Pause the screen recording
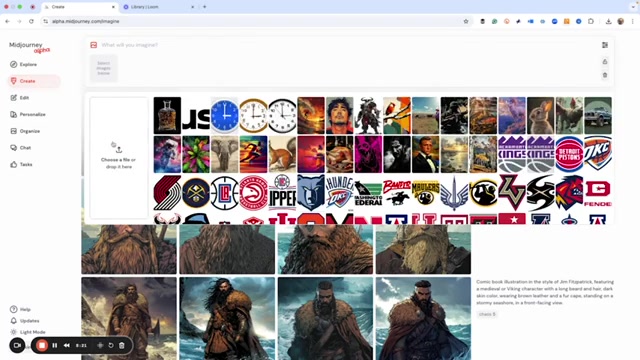Image resolution: width=640 pixels, height=360 pixels. point(55,345)
